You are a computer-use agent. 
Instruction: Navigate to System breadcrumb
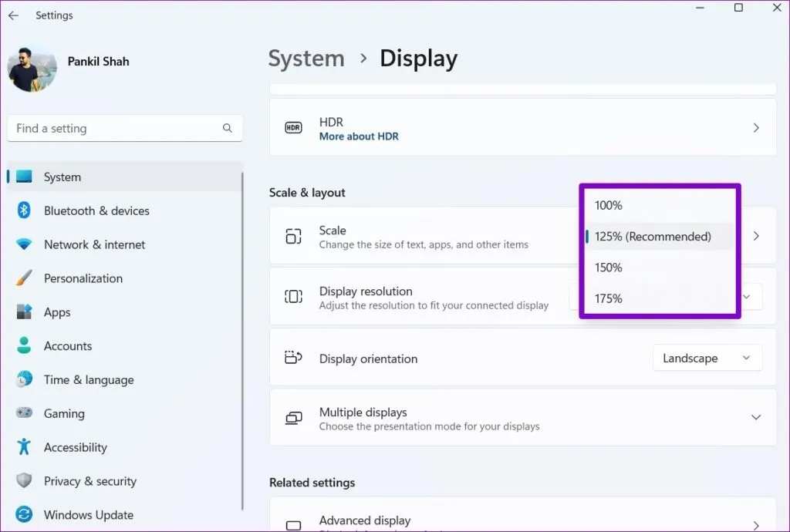[x=306, y=59]
